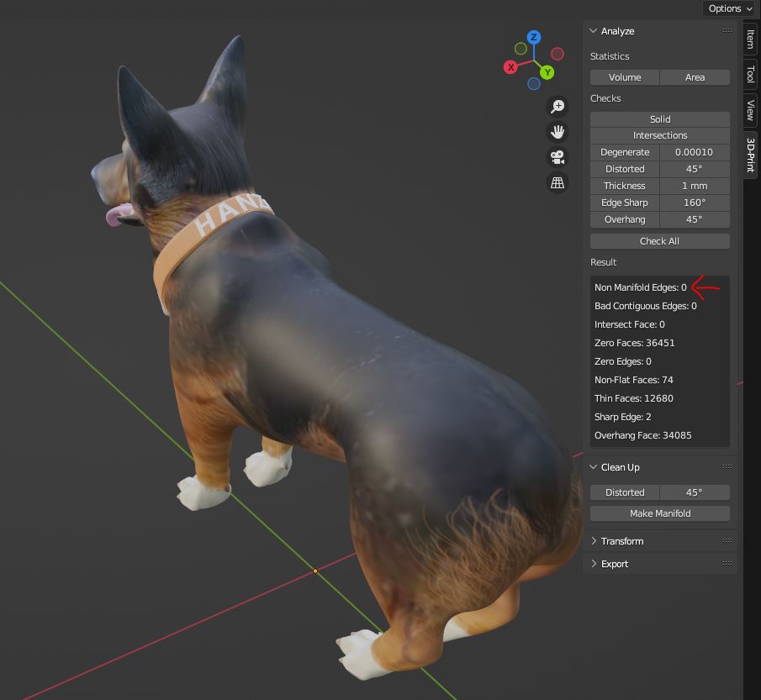
Task: Click the pan hand viewport icon
Action: 558,132
